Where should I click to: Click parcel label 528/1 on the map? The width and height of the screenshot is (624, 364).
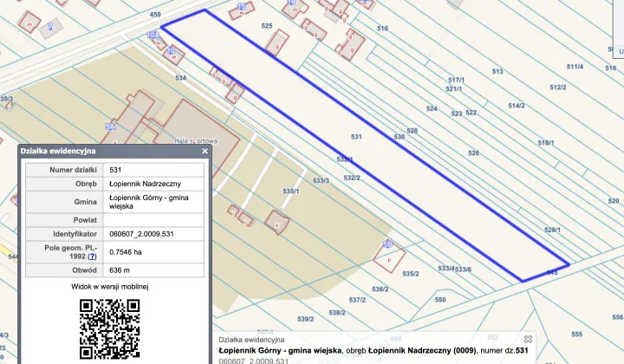click(552, 230)
